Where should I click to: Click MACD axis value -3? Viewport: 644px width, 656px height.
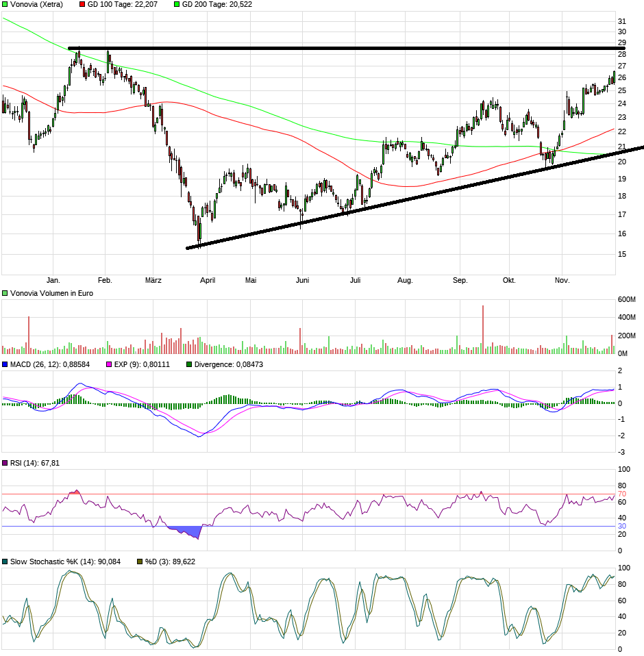click(x=621, y=452)
